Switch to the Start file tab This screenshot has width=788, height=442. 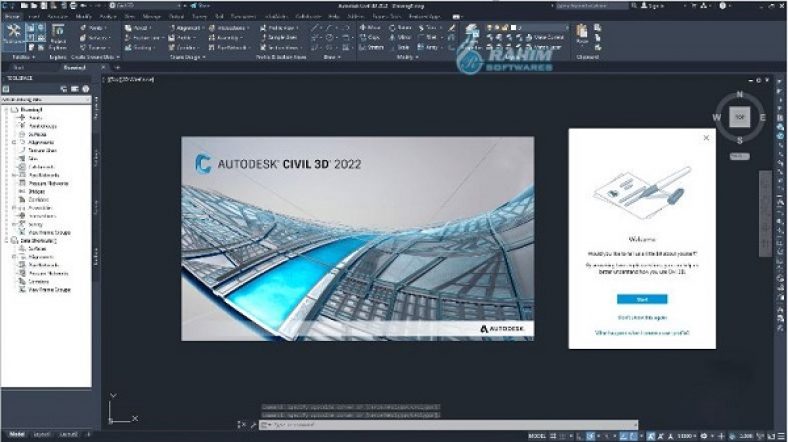coord(19,67)
